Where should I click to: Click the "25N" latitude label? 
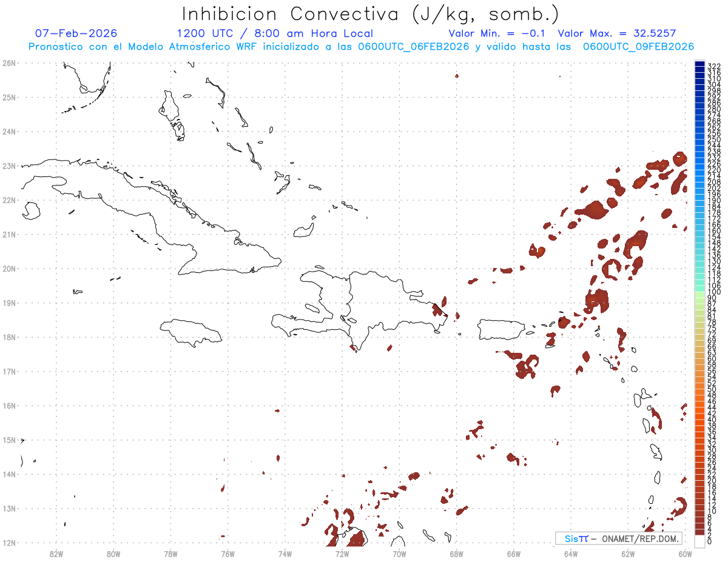tap(9, 97)
